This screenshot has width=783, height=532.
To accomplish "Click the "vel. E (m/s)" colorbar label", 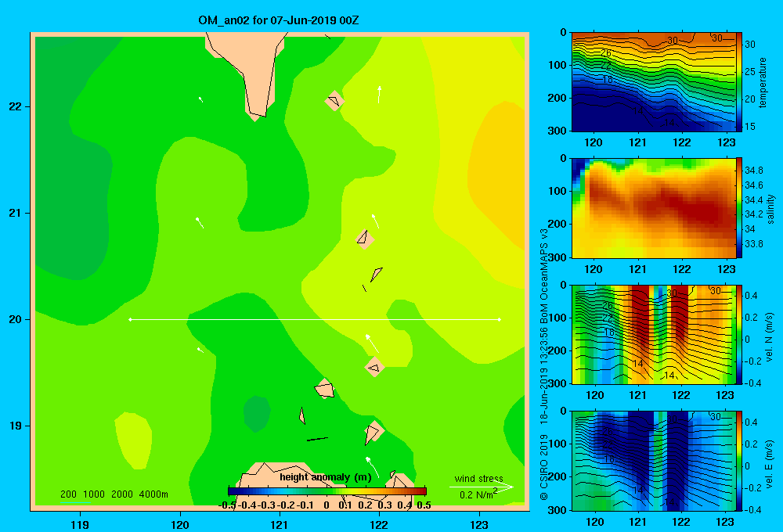I will point(770,464).
